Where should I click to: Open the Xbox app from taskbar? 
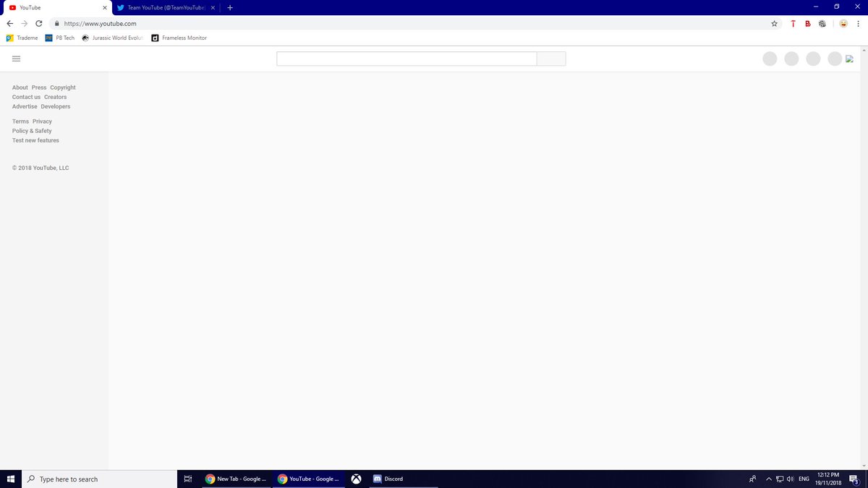coord(357,479)
